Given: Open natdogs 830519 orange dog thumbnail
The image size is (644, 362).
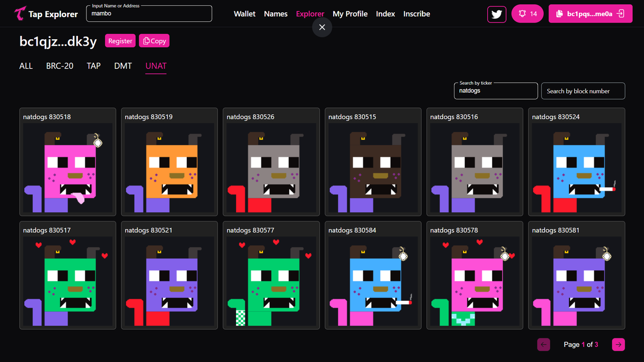Looking at the screenshot, I should (x=170, y=168).
